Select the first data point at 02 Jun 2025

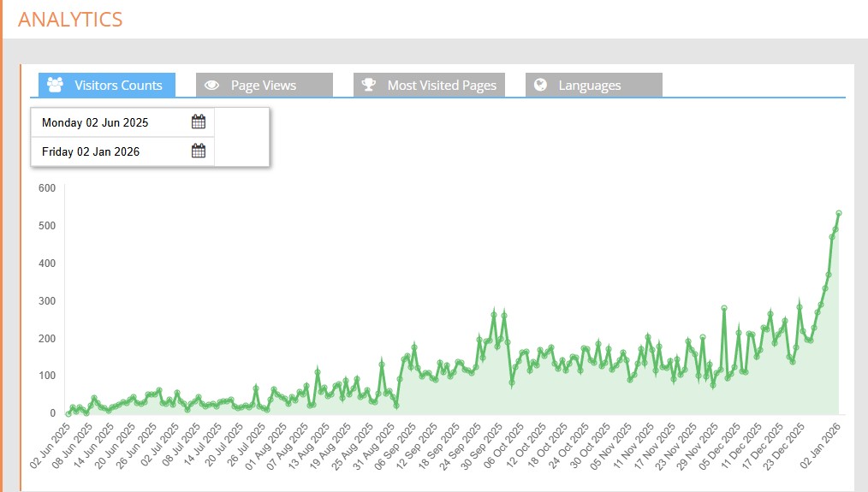68,413
